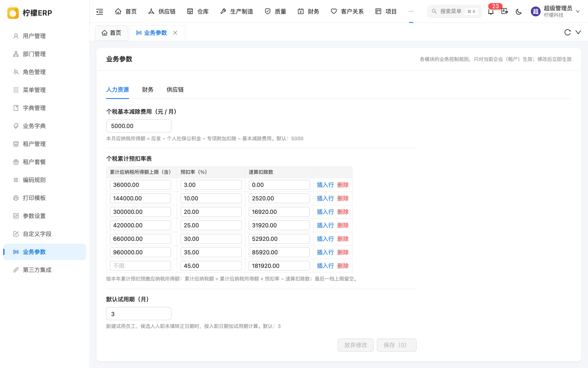Screen dimensions: 588x368
Task: Open 打印模板 in the sidebar
Action: (45, 198)
